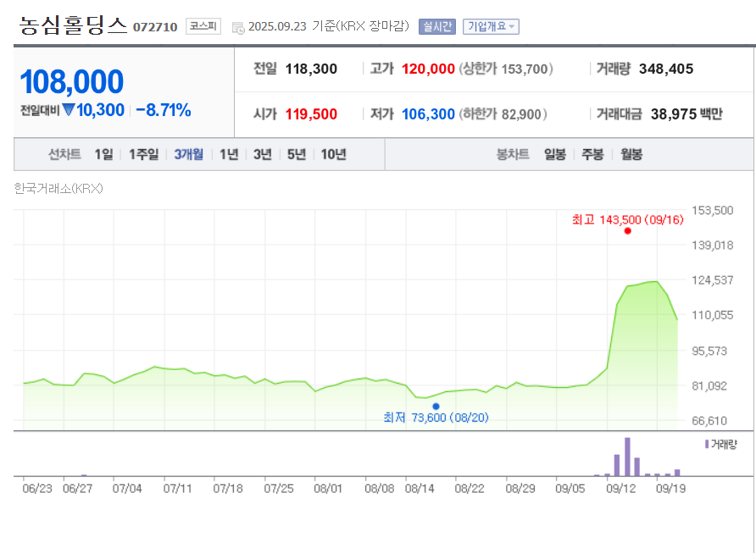Click the calendar clock icon beside the date

point(238,27)
